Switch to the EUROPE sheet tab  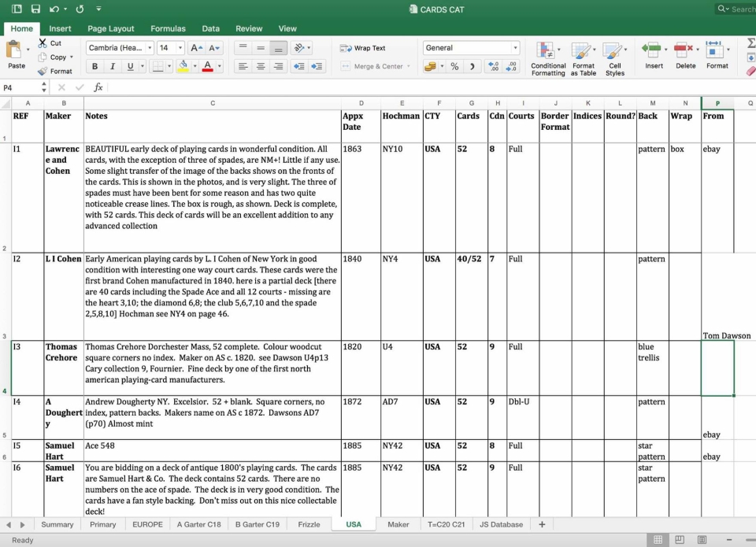(x=147, y=524)
